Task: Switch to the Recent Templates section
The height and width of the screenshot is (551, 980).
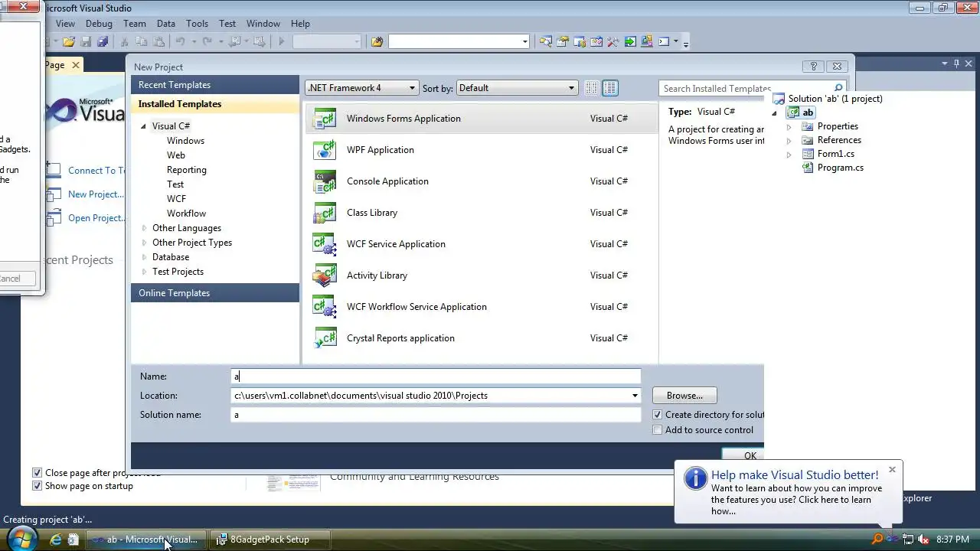Action: [x=215, y=85]
